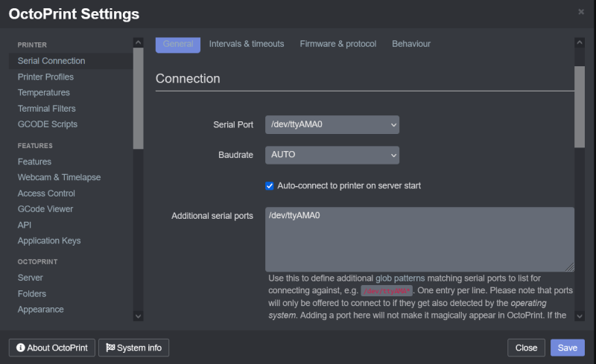Click the content pane scrollbar thumb
This screenshot has height=364, width=596.
[x=580, y=106]
